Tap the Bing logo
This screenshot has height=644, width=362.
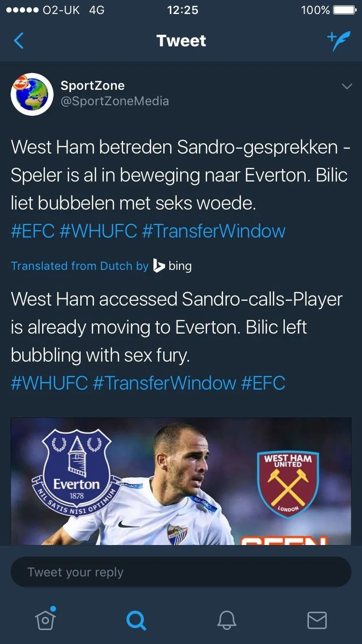tap(172, 266)
